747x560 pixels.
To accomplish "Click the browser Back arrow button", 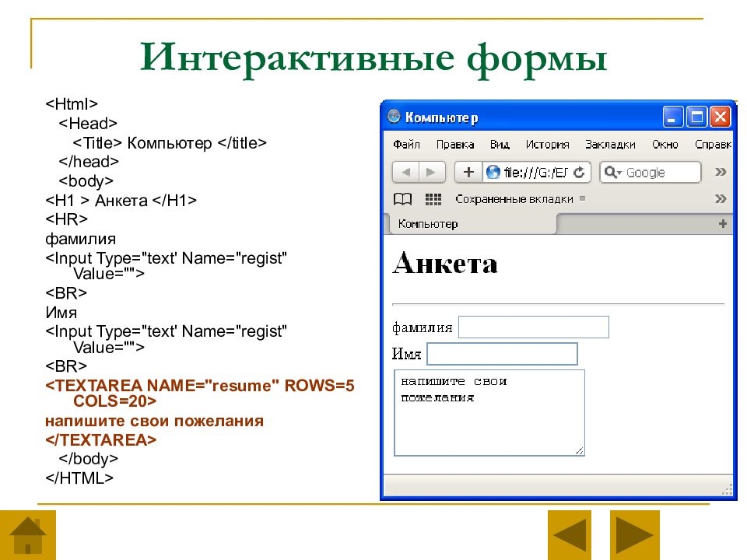I will point(405,173).
